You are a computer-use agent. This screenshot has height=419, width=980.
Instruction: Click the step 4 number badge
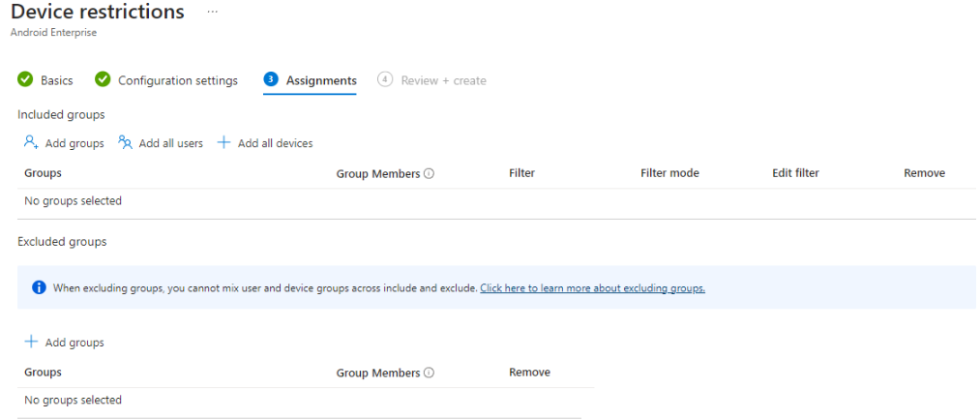coord(385,79)
